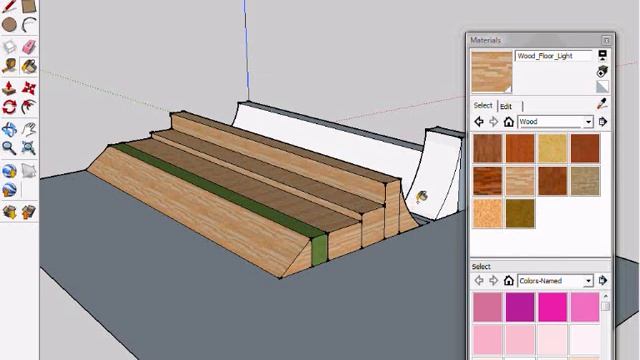Choose the grayish-tan wood swatch
The width and height of the screenshot is (640, 360).
pos(585,181)
